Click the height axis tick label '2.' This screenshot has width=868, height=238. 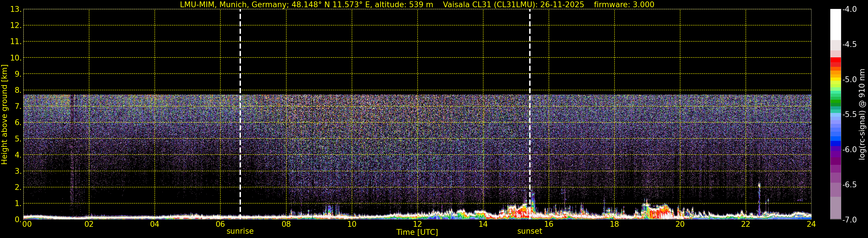(x=18, y=187)
